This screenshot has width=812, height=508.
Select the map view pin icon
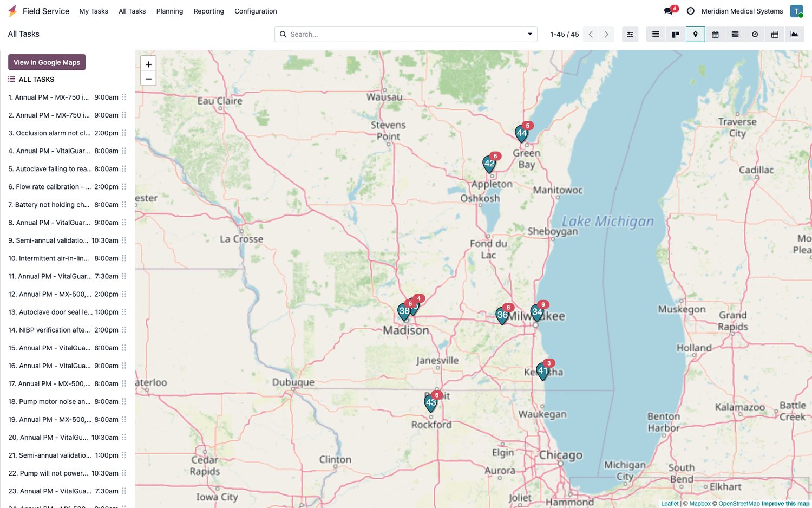tap(695, 34)
